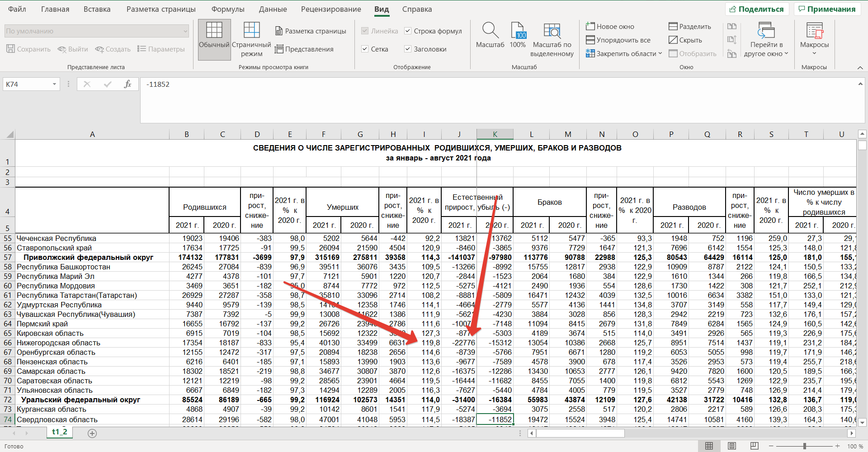The width and height of the screenshot is (868, 452).
Task: Toggle the Линейка (Ruler) checkbox
Action: (x=365, y=31)
